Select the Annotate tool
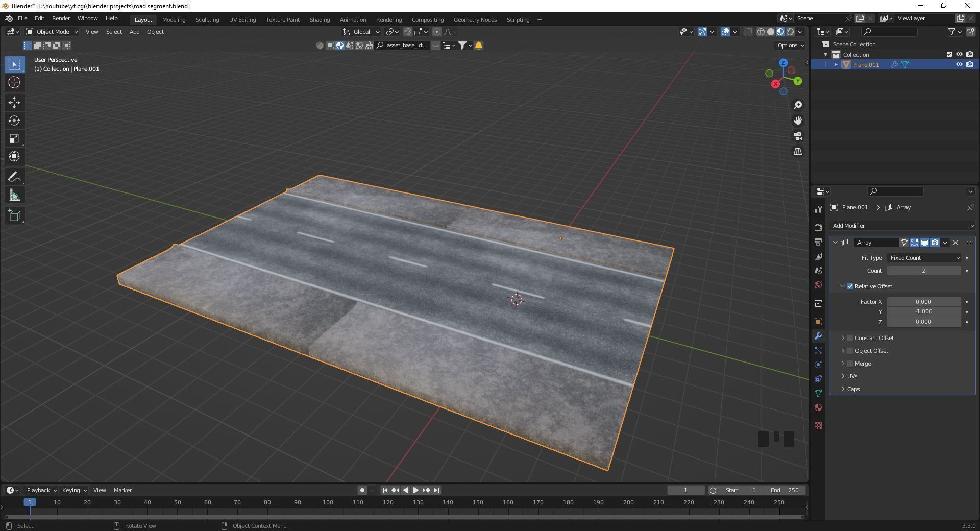980x531 pixels. (x=14, y=176)
